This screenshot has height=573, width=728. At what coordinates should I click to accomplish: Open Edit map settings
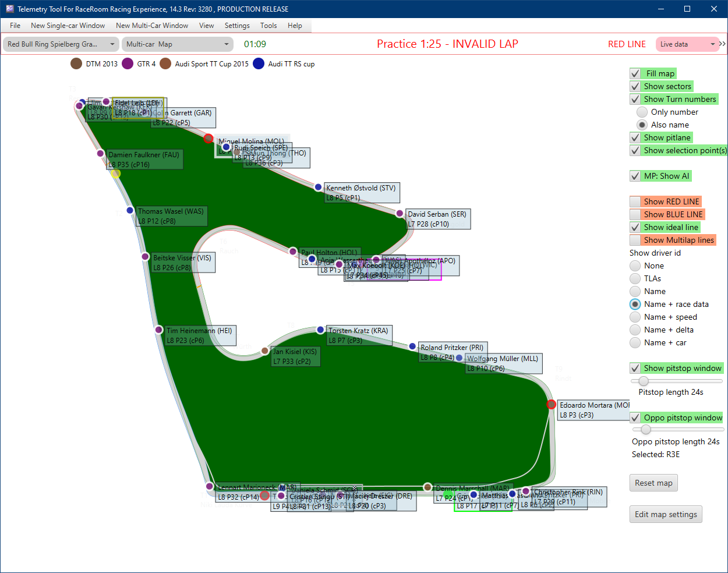click(666, 514)
